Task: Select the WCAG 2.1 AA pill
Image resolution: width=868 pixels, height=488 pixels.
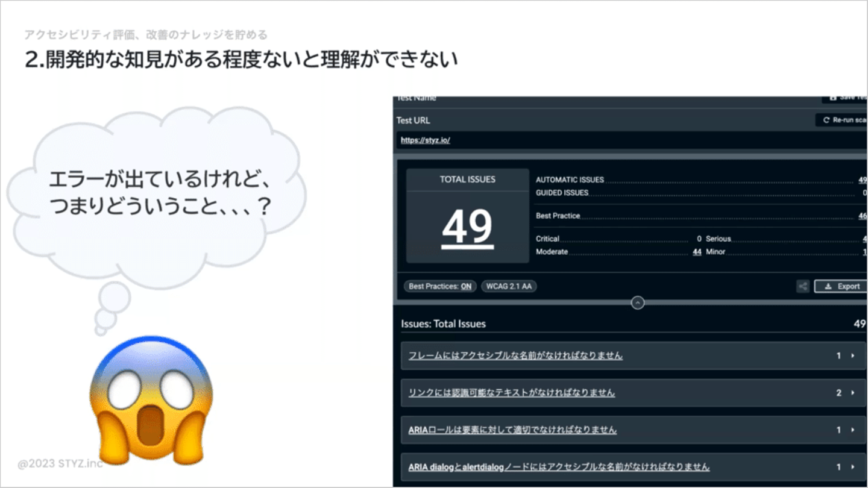Action: 509,286
